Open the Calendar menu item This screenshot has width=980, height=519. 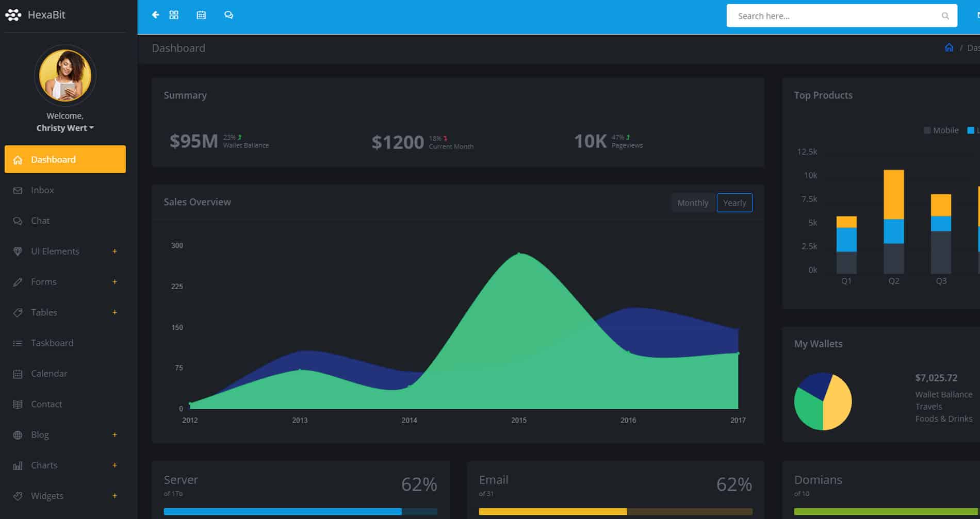(x=65, y=374)
